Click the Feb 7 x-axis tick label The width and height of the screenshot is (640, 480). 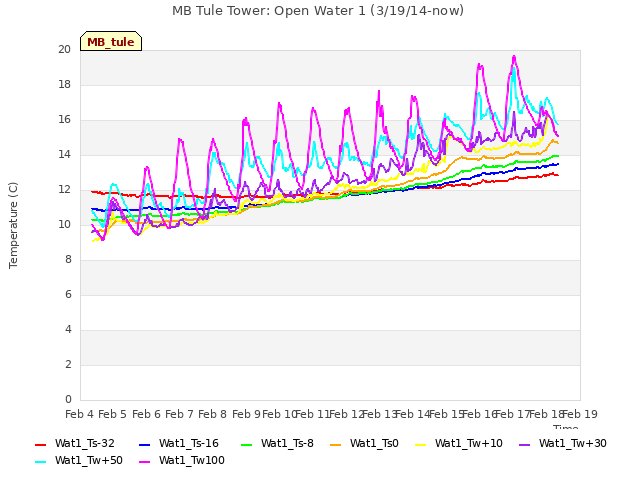tap(179, 414)
